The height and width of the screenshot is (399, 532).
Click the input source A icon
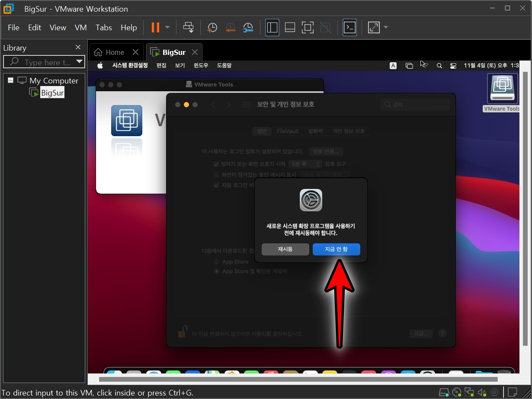point(393,66)
